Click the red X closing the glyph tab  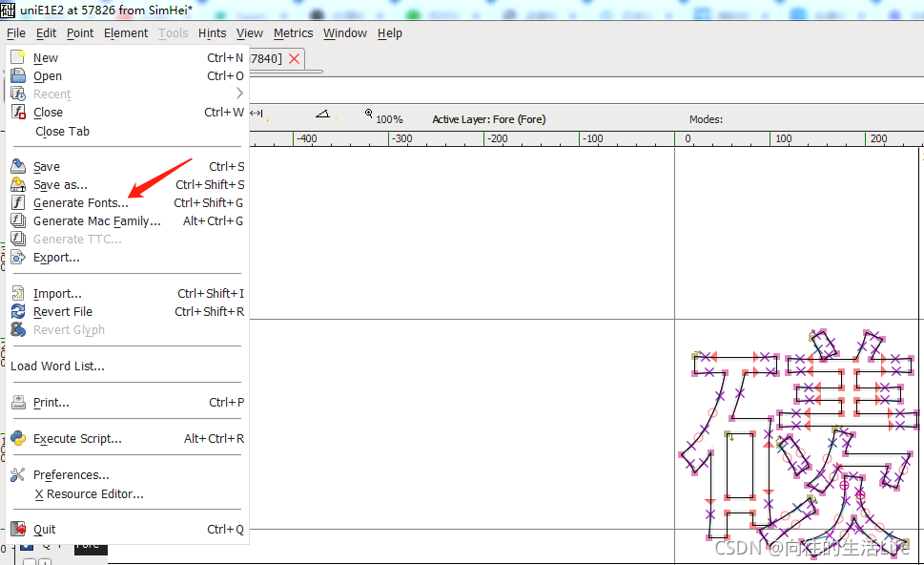[294, 58]
